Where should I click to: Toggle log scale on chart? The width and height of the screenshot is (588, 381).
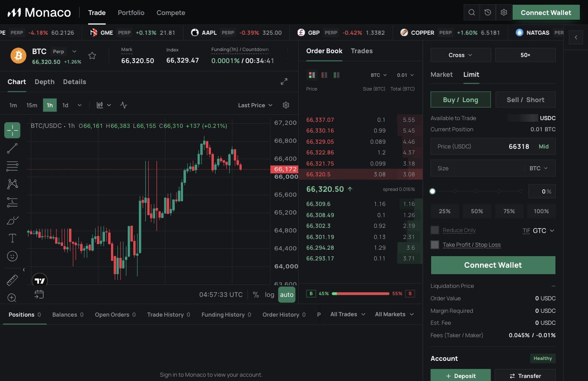click(270, 294)
